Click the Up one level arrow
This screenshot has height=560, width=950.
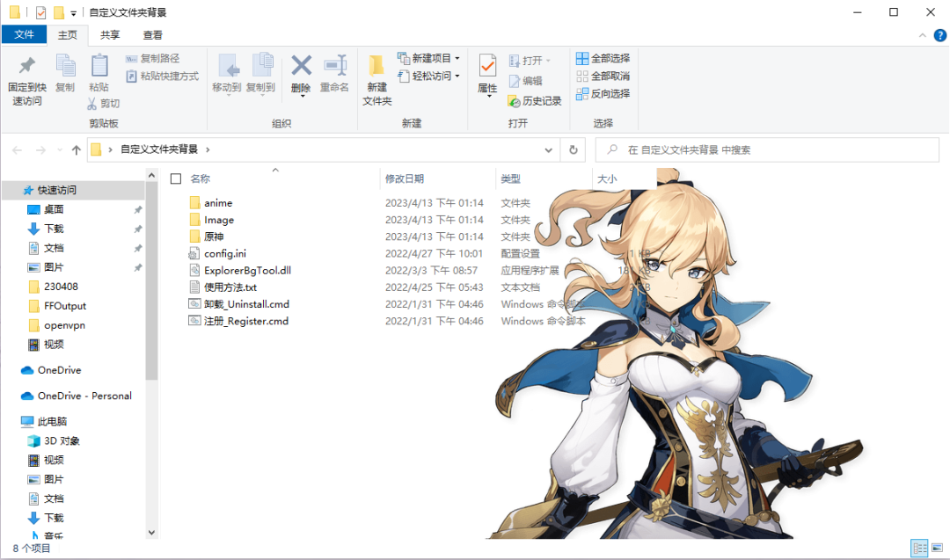tap(76, 149)
